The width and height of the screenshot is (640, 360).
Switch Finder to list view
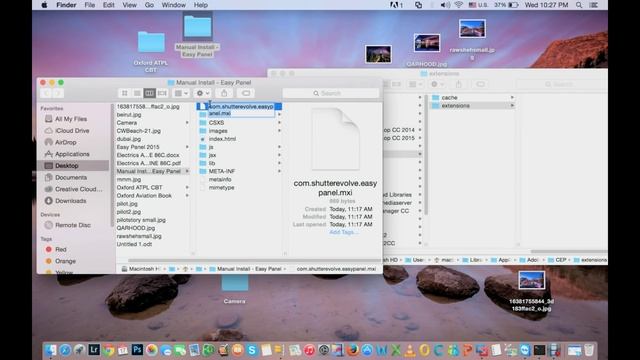tap(137, 93)
